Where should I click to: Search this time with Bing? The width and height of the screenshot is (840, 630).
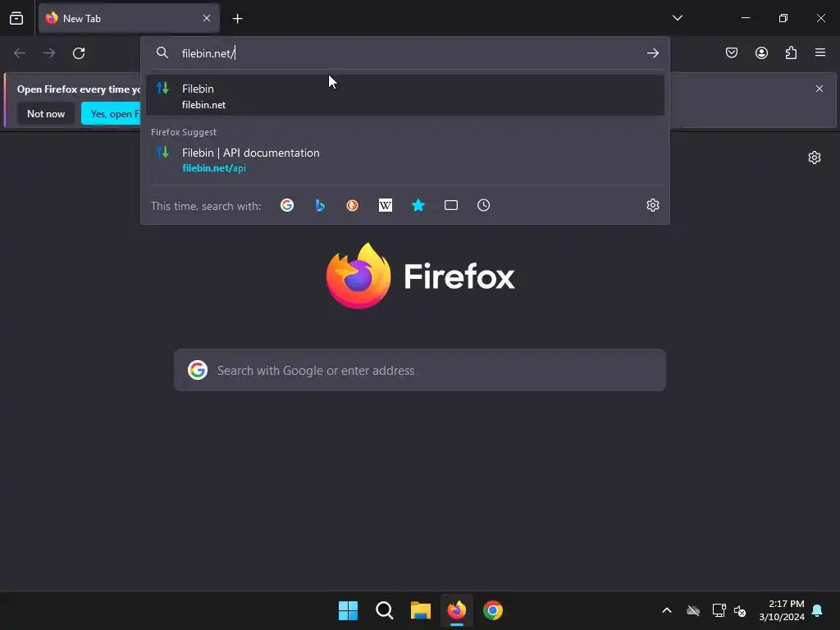click(320, 205)
